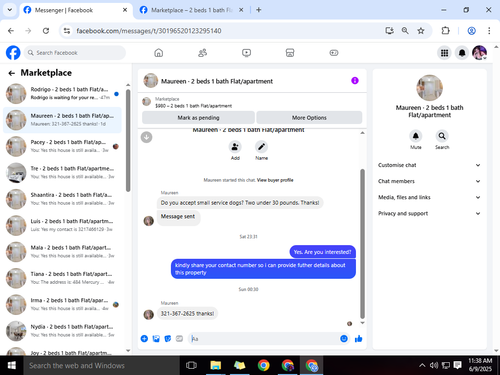Image resolution: width=500 pixels, height=375 pixels.
Task: Open the Friends icon in top navigation
Action: point(203,53)
